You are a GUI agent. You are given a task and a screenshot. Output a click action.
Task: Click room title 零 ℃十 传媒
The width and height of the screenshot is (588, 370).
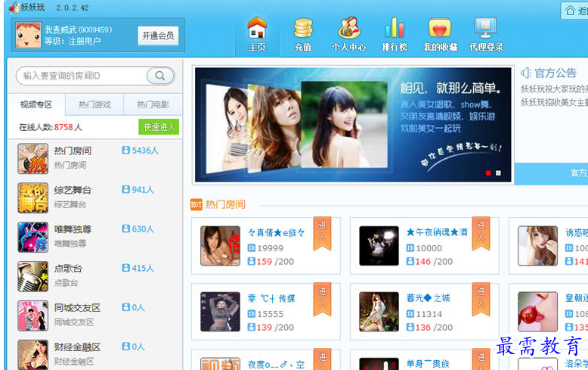(x=271, y=299)
